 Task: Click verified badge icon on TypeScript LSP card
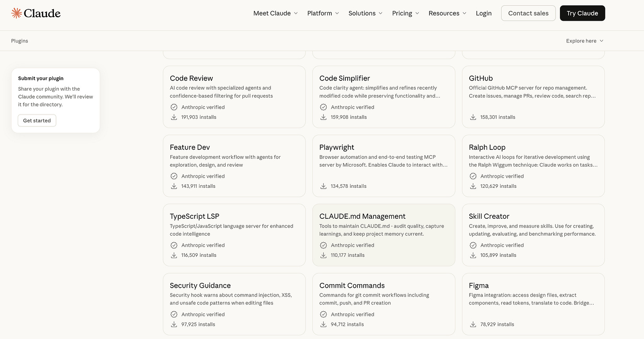[174, 245]
